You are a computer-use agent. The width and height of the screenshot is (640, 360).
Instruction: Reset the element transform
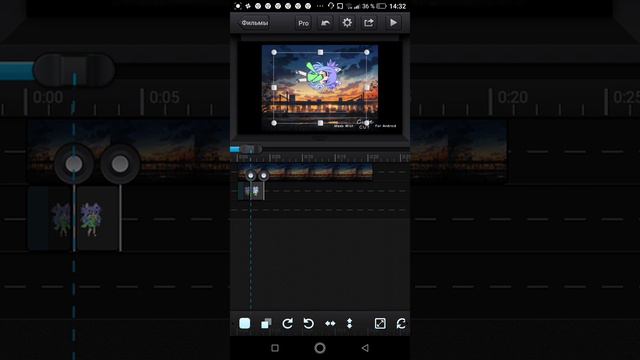click(x=401, y=324)
